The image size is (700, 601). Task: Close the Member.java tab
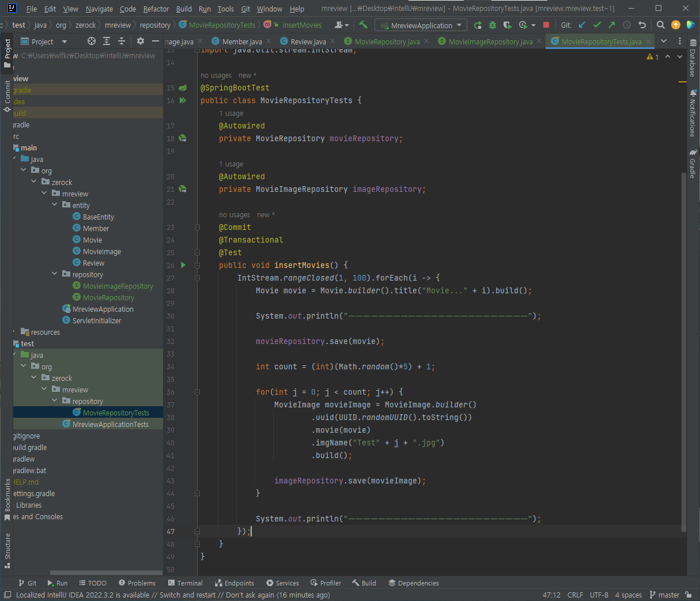click(x=270, y=41)
